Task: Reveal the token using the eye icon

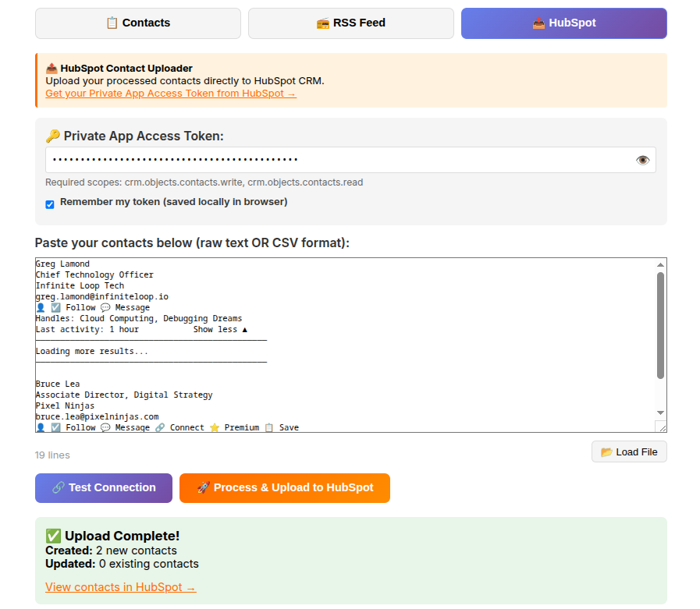Action: pos(642,159)
